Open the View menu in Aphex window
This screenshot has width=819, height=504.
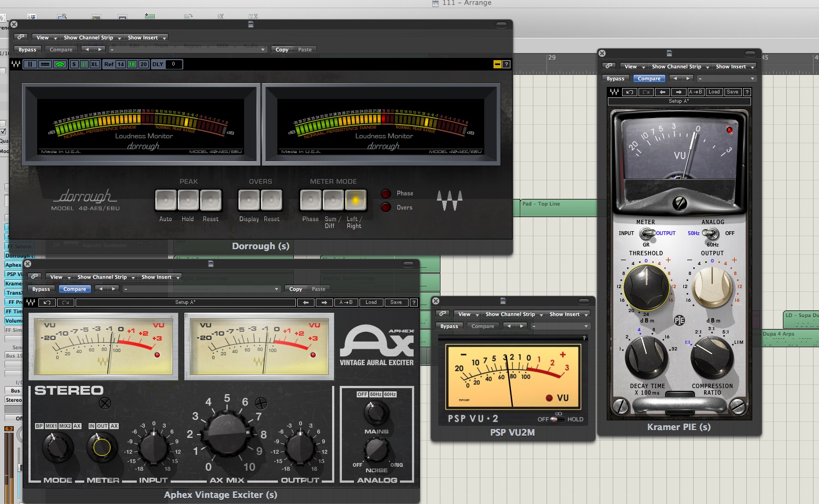click(59, 277)
